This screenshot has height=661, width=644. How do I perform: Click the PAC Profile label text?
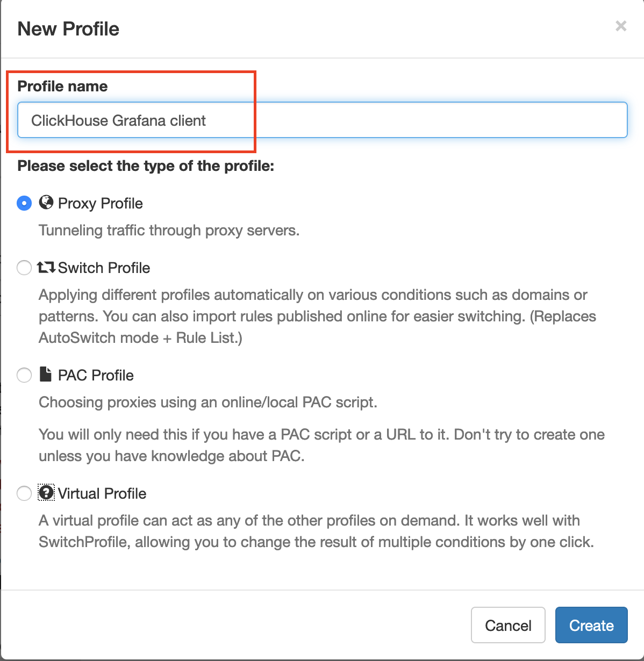tap(96, 375)
